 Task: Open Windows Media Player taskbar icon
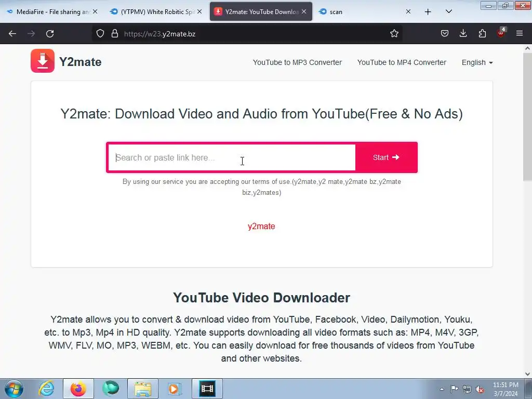175,389
